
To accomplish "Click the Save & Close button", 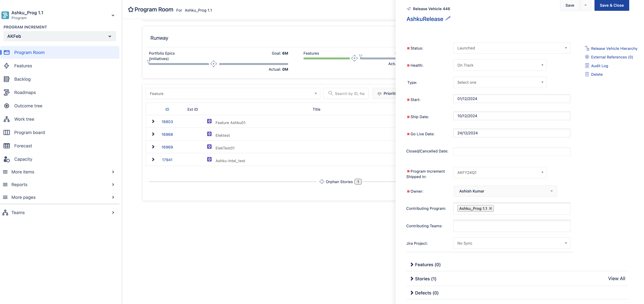I will (611, 5).
